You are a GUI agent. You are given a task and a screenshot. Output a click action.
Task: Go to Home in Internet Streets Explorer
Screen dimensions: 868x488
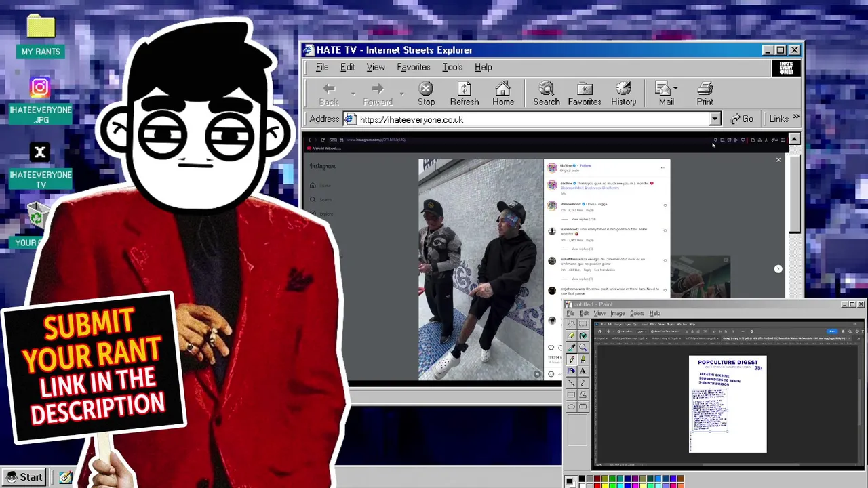pyautogui.click(x=503, y=94)
